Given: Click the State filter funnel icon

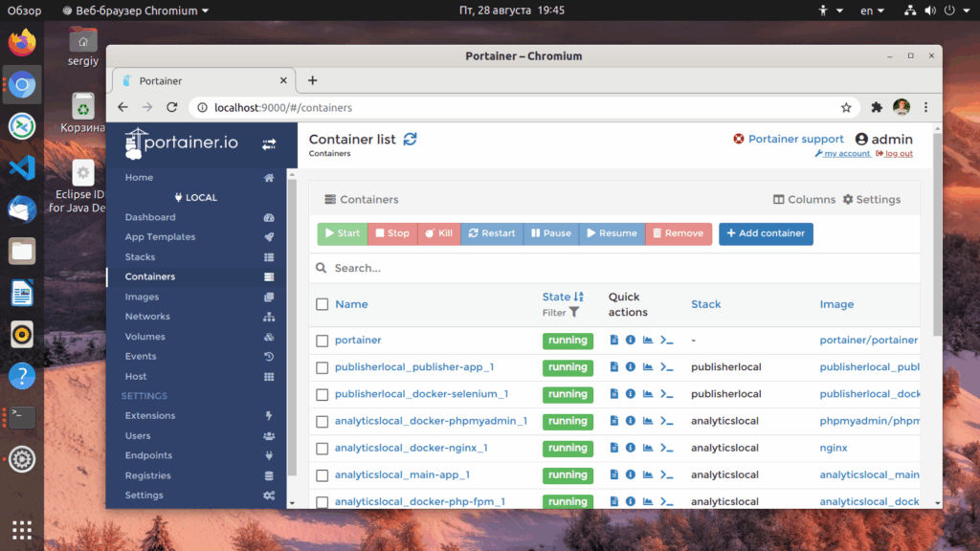Looking at the screenshot, I should point(574,313).
